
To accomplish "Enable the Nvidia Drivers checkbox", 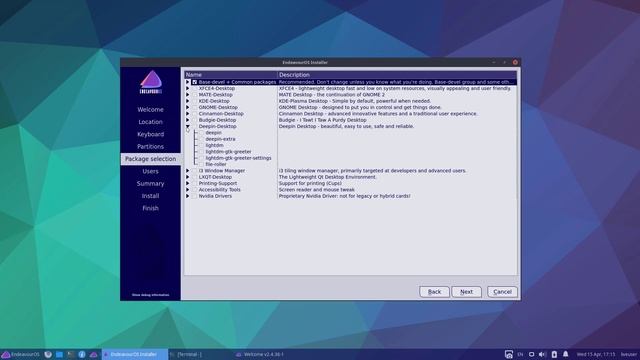I will tap(195, 196).
